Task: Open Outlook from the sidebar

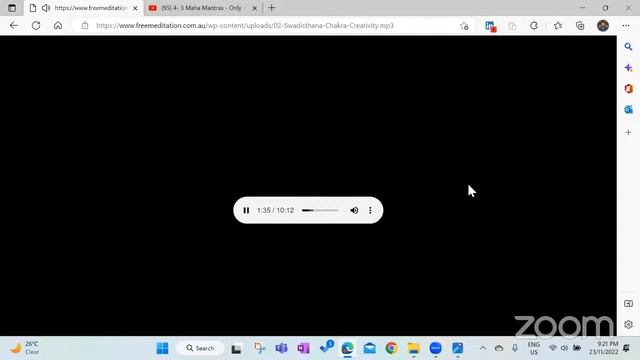Action: coord(628,109)
